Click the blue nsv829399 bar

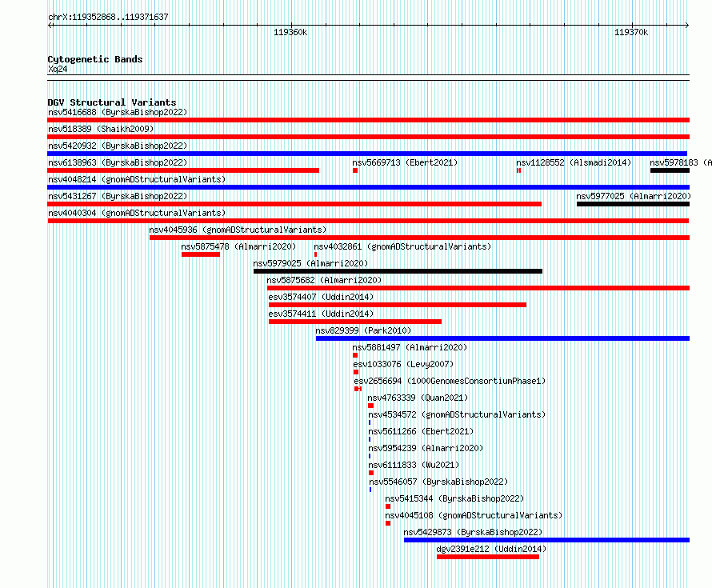pos(502,338)
